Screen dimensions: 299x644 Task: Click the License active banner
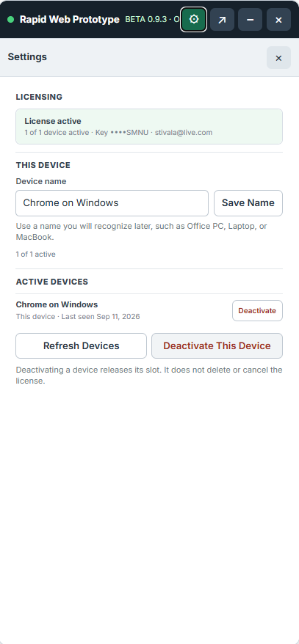click(149, 126)
